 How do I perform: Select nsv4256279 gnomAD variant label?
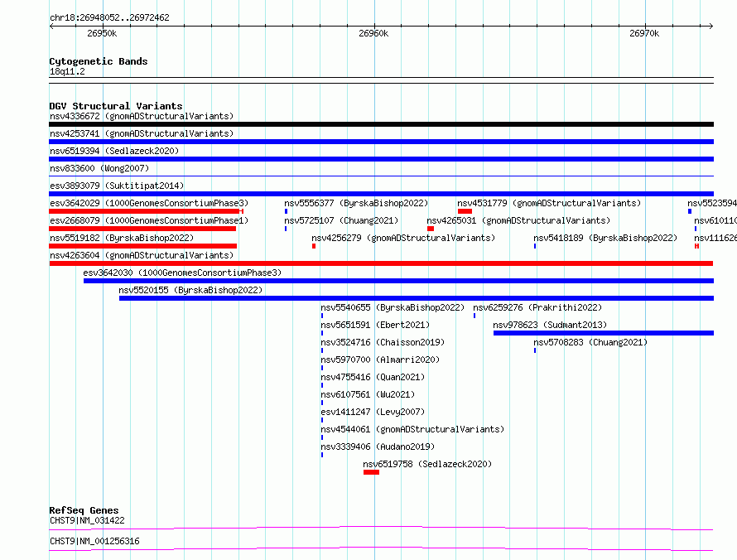click(x=403, y=238)
